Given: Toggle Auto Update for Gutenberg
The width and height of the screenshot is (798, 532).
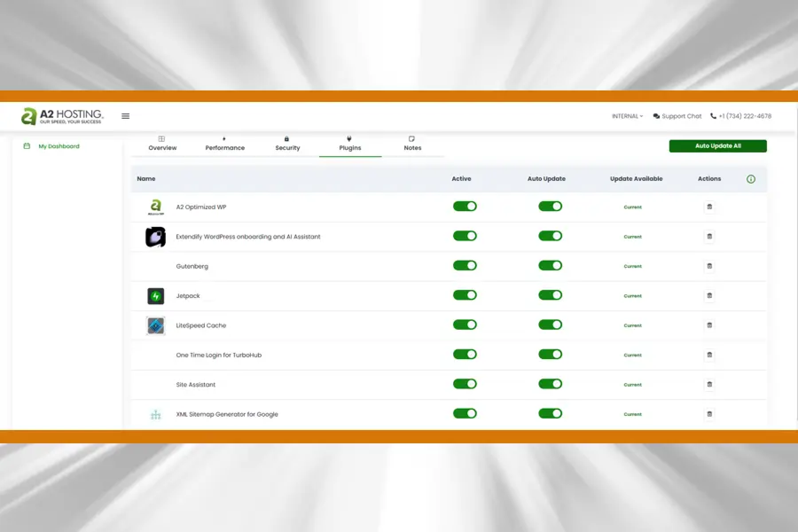Looking at the screenshot, I should coord(550,266).
